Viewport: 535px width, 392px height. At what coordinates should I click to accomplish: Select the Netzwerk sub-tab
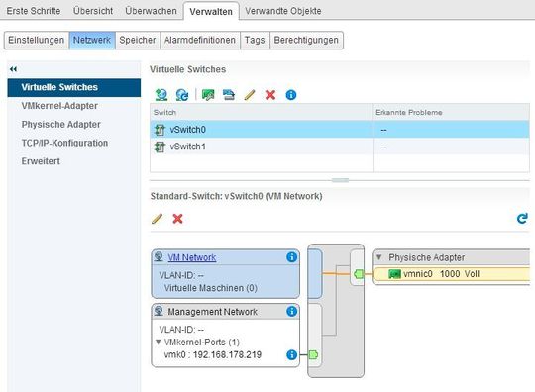(x=92, y=40)
